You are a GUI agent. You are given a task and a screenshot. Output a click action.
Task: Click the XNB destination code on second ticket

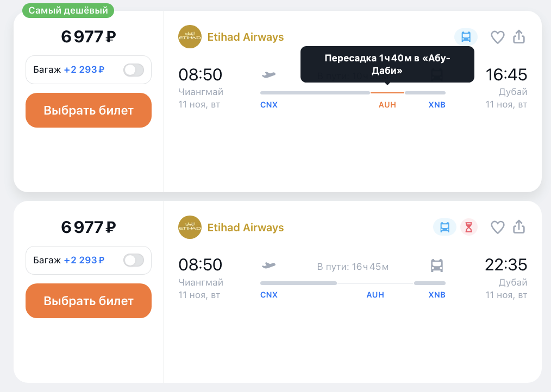point(437,295)
